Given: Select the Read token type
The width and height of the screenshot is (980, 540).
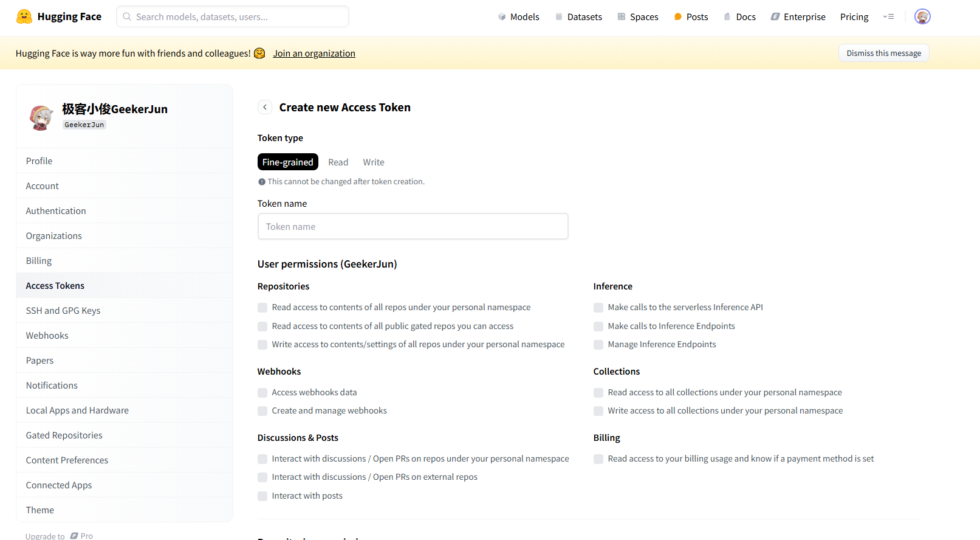Looking at the screenshot, I should pyautogui.click(x=338, y=162).
